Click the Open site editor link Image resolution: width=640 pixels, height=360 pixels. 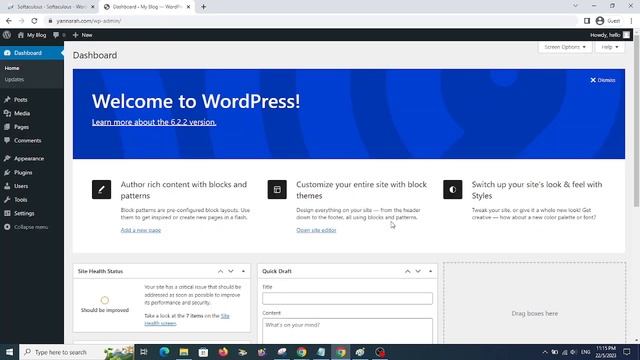(x=316, y=230)
